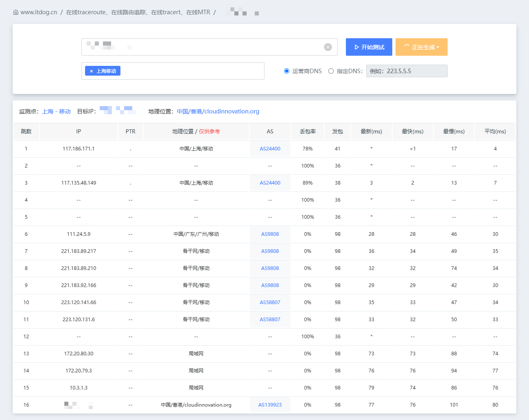Select IP address 172.20.79.3
529x420 pixels.
click(x=79, y=371)
